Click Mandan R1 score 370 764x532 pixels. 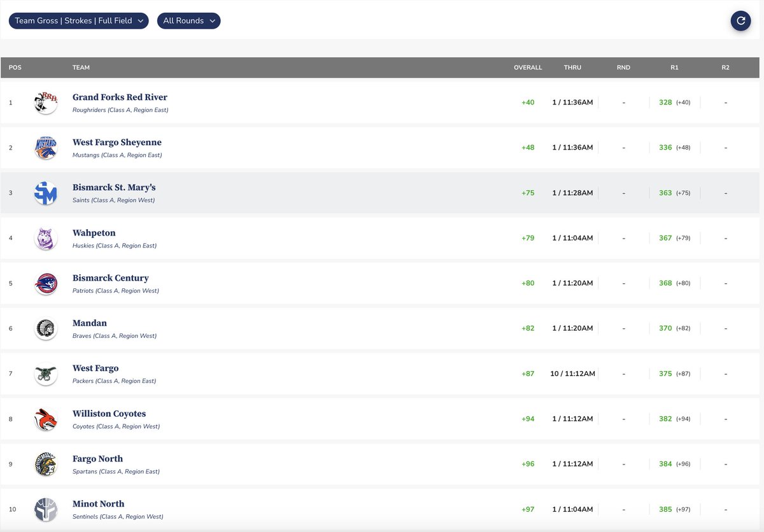665,328
